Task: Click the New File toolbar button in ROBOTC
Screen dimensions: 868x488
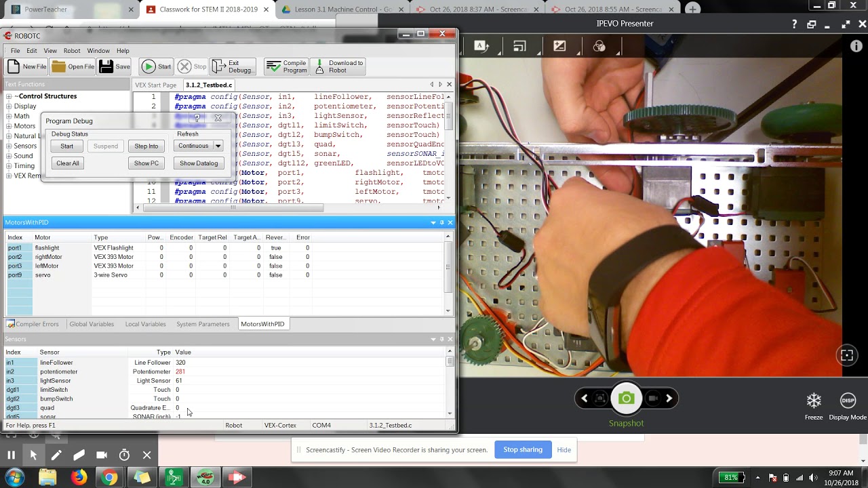Action: 27,66
